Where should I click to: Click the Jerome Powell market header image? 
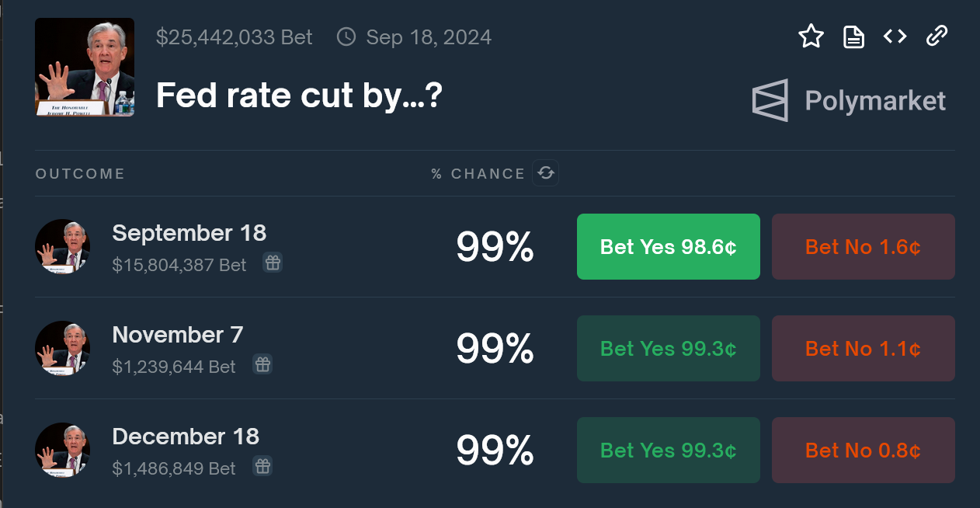point(84,67)
